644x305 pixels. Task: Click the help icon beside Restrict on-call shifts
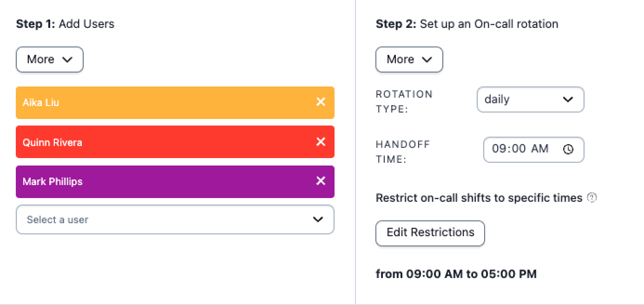point(591,198)
